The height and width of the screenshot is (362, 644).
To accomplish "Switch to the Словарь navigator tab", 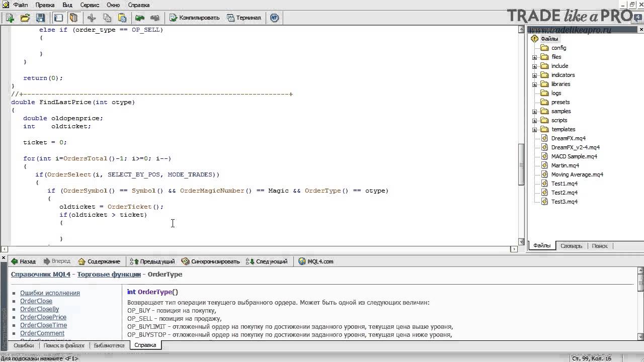I will click(x=571, y=246).
